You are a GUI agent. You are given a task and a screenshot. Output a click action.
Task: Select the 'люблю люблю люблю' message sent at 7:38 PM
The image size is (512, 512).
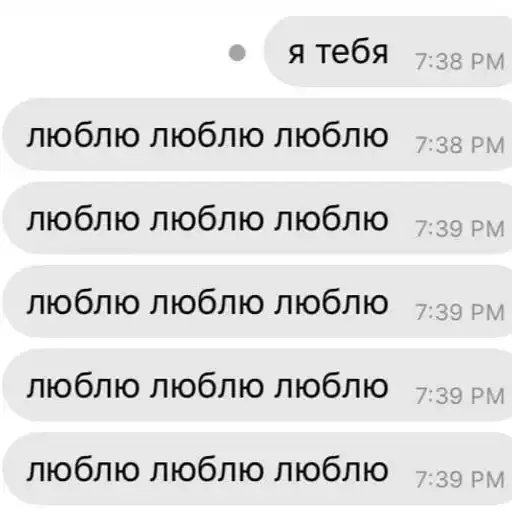coord(257,135)
